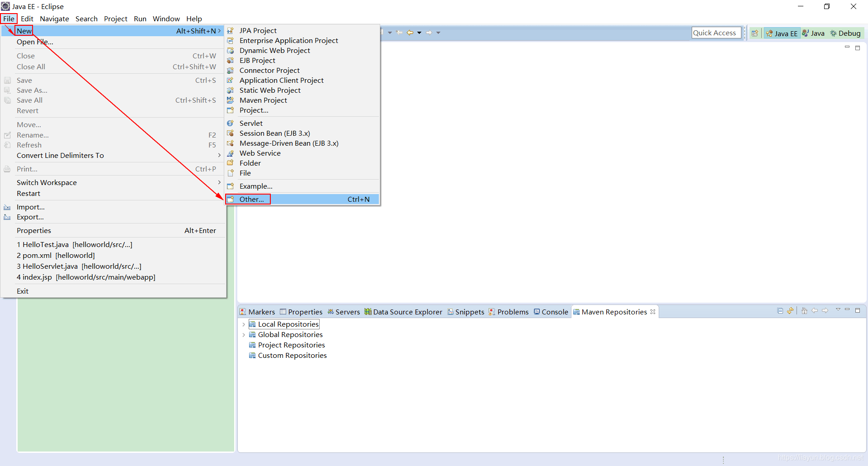
Task: Choose Enterprise Application Project
Action: (302, 40)
